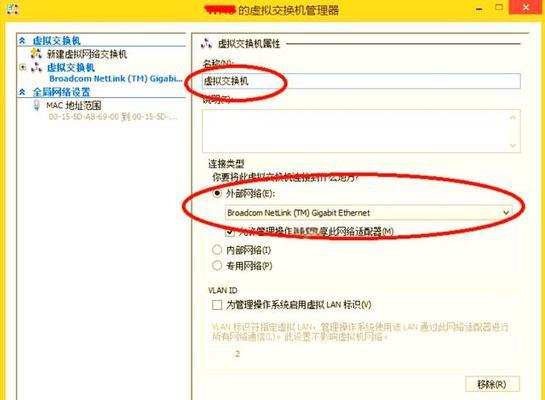Click the 虚拟交换机属性 header icon
545x400 pixels.
(x=206, y=44)
